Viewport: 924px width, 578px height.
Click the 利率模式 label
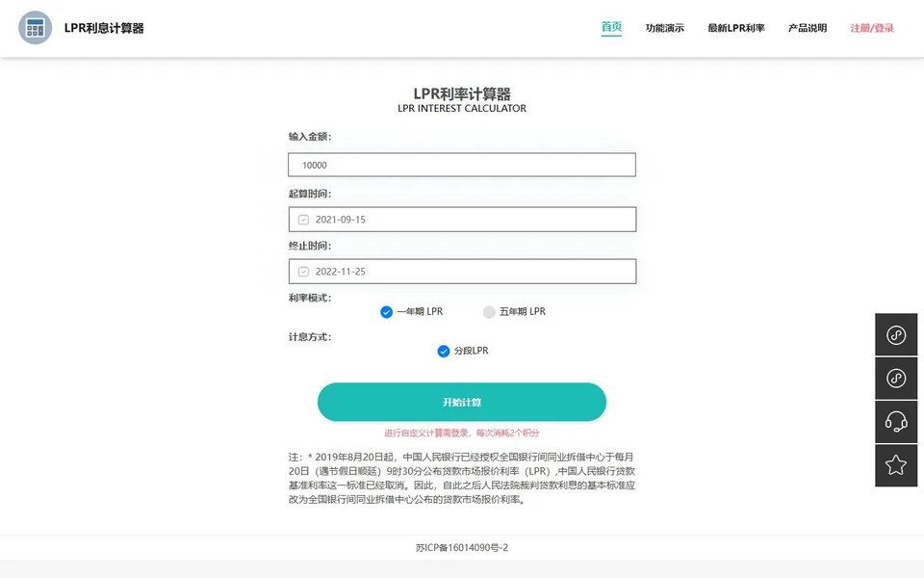(310, 298)
